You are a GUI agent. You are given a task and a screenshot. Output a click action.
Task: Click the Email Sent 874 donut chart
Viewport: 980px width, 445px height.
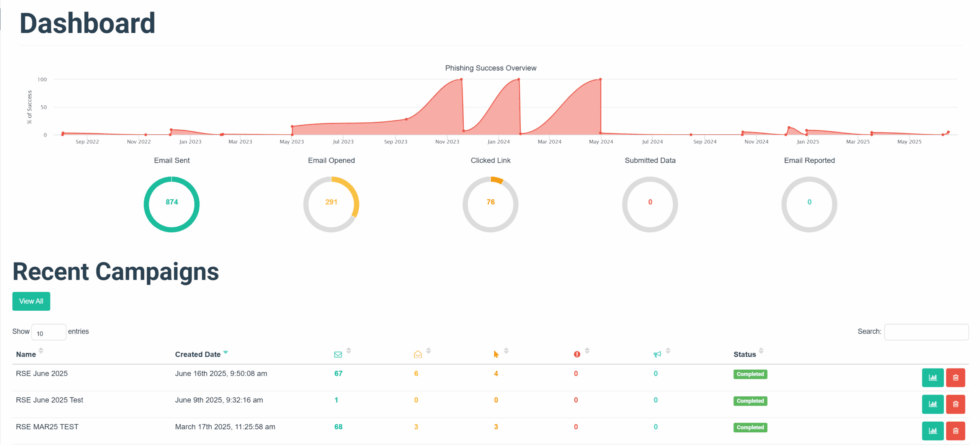point(171,204)
